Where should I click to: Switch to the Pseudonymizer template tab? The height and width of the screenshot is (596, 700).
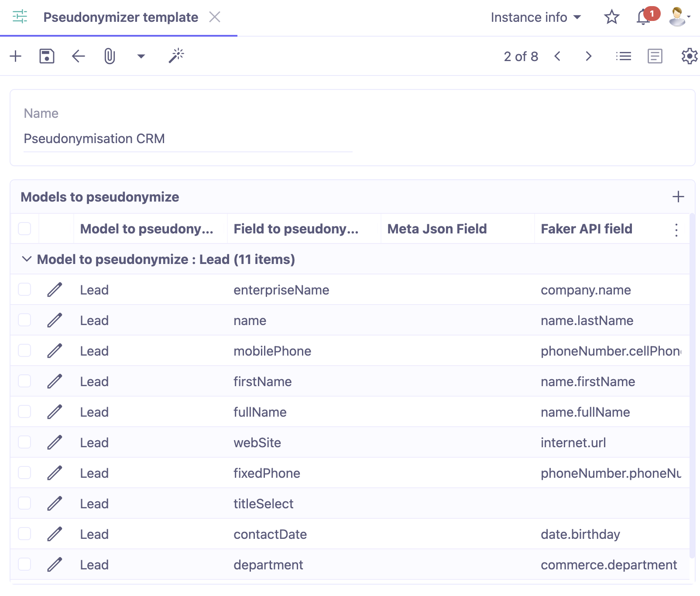pyautogui.click(x=120, y=17)
